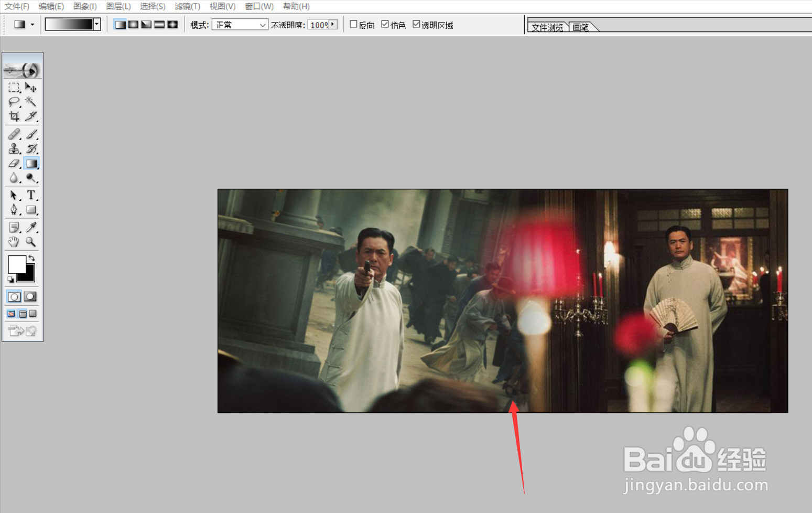Select the Rectangular Marquee tool

(14, 88)
